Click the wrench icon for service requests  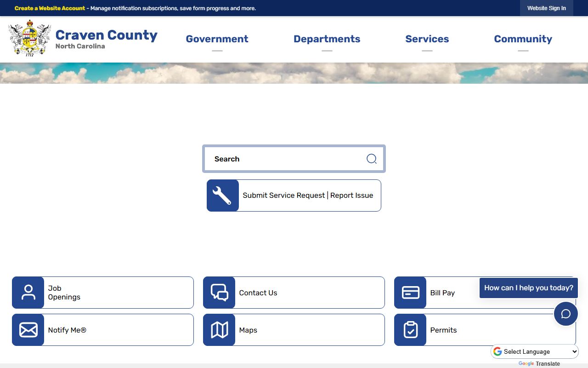click(x=223, y=195)
